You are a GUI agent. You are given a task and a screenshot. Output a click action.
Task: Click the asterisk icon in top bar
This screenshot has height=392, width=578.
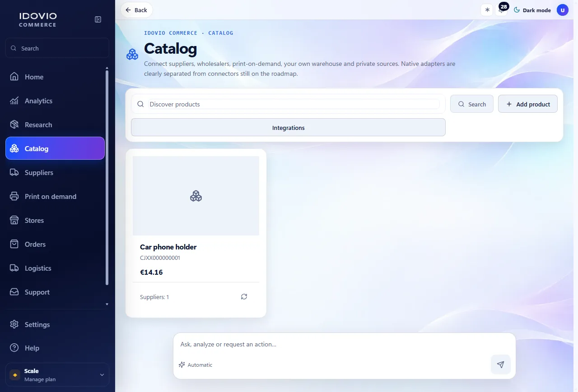(x=487, y=10)
